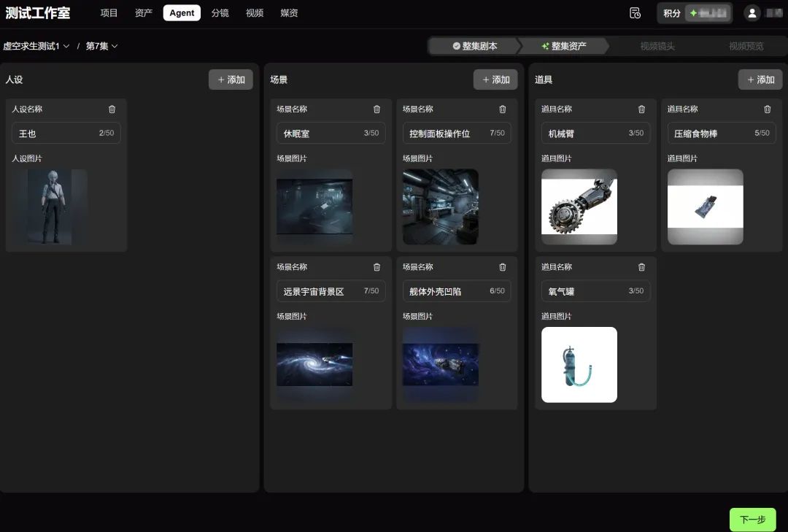The width and height of the screenshot is (788, 532).
Task: Delete the 机械臂 prop card
Action: [x=641, y=109]
